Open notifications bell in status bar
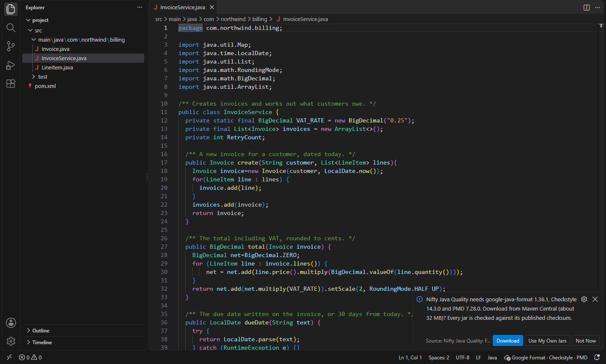 tap(597, 357)
